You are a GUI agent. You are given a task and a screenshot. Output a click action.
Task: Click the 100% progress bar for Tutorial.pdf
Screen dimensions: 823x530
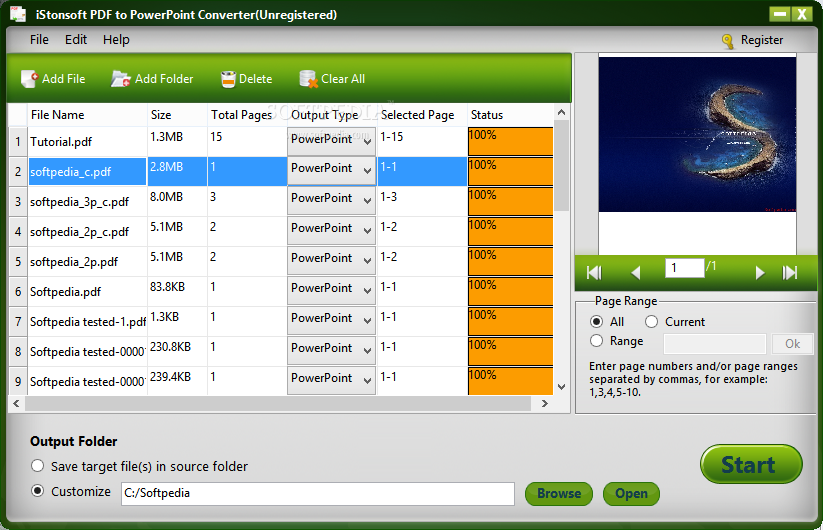[x=510, y=141]
